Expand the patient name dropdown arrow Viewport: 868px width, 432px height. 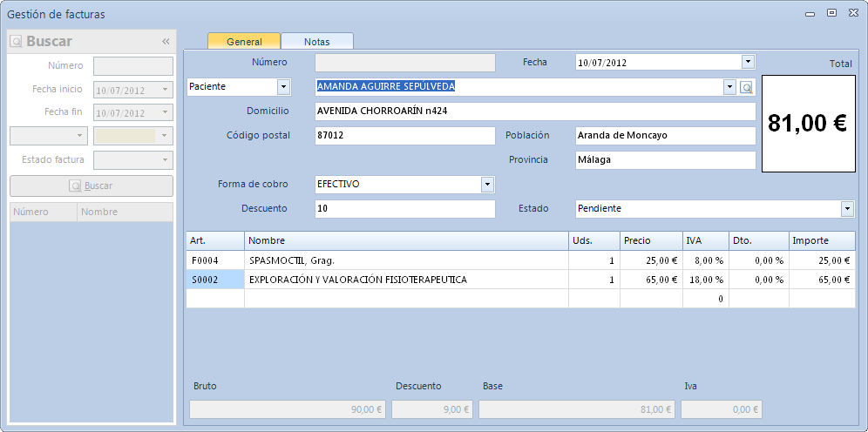tap(730, 87)
